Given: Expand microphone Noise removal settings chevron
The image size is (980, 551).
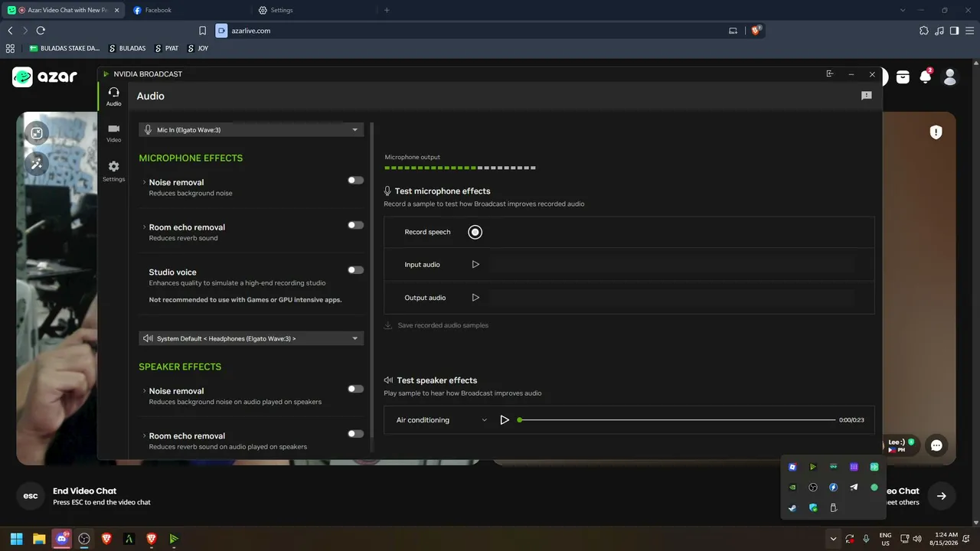Looking at the screenshot, I should [144, 182].
